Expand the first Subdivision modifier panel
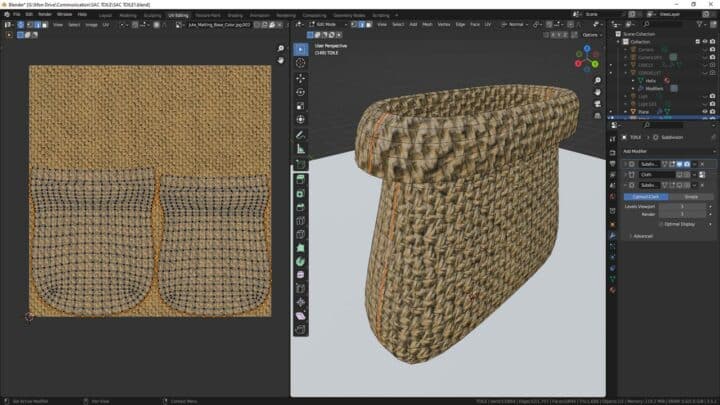The height and width of the screenshot is (405, 720). point(625,164)
